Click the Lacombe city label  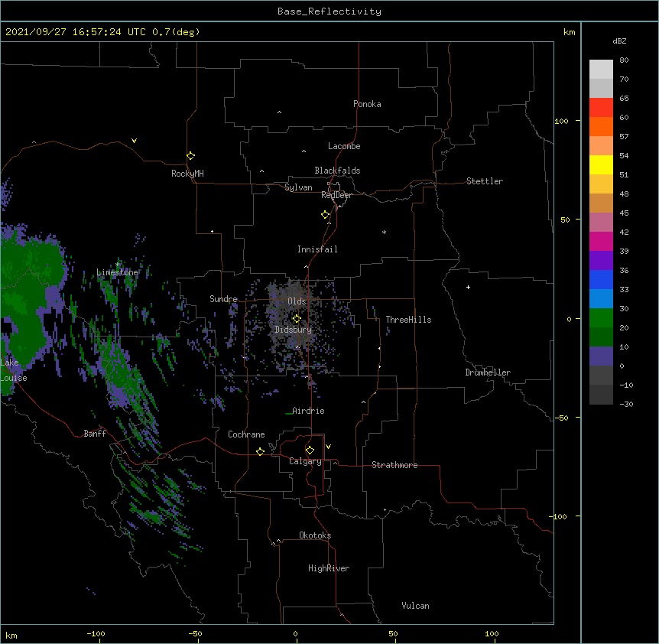[x=344, y=146]
